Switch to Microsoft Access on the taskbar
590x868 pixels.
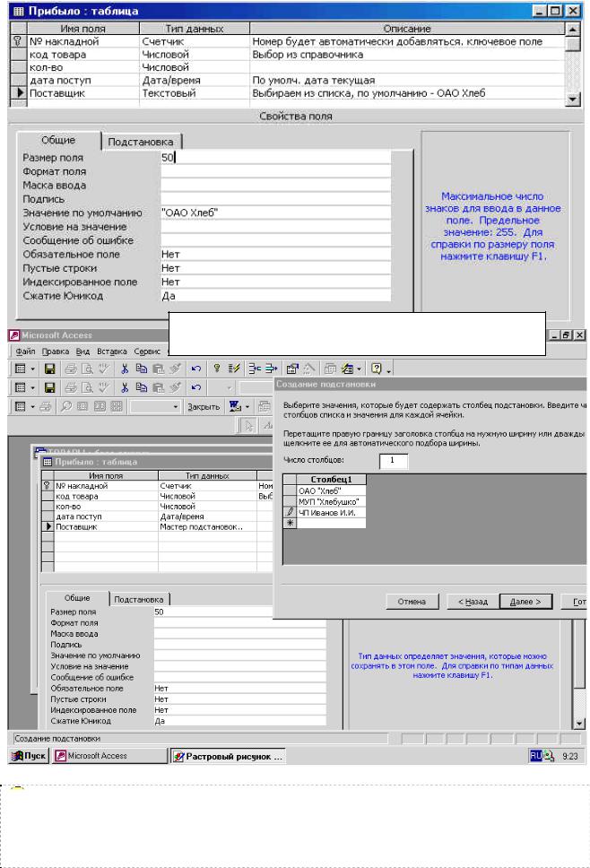[109, 756]
